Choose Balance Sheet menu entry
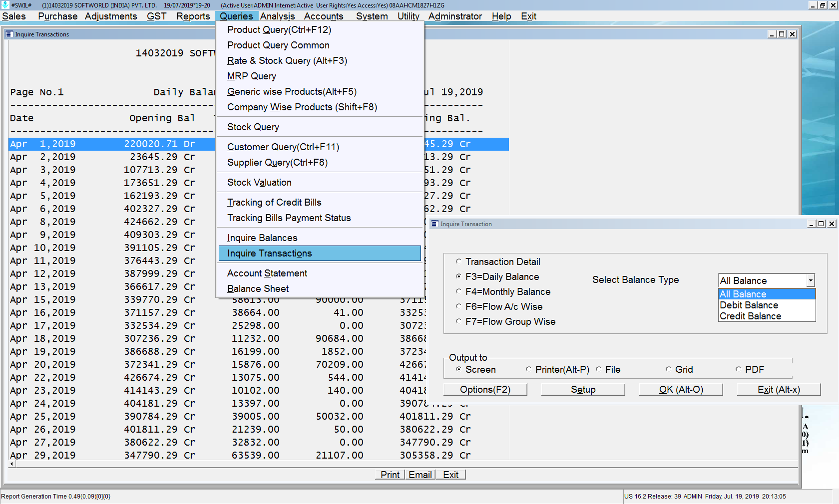This screenshot has width=839, height=504. coord(320,289)
